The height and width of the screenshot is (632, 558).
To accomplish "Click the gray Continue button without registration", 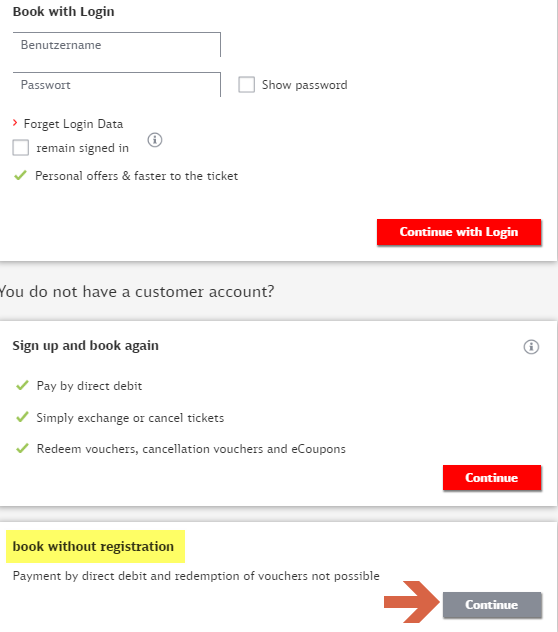I will (x=492, y=605).
